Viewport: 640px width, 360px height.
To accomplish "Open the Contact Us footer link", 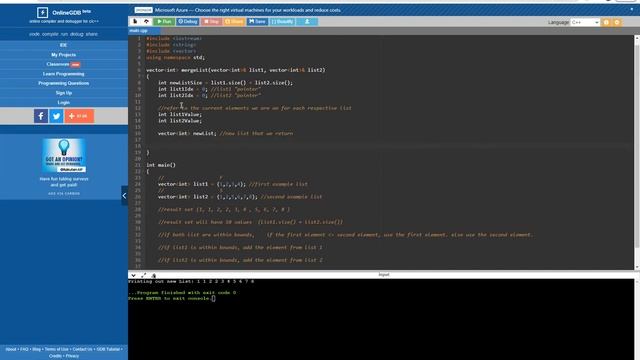I will coord(82,349).
